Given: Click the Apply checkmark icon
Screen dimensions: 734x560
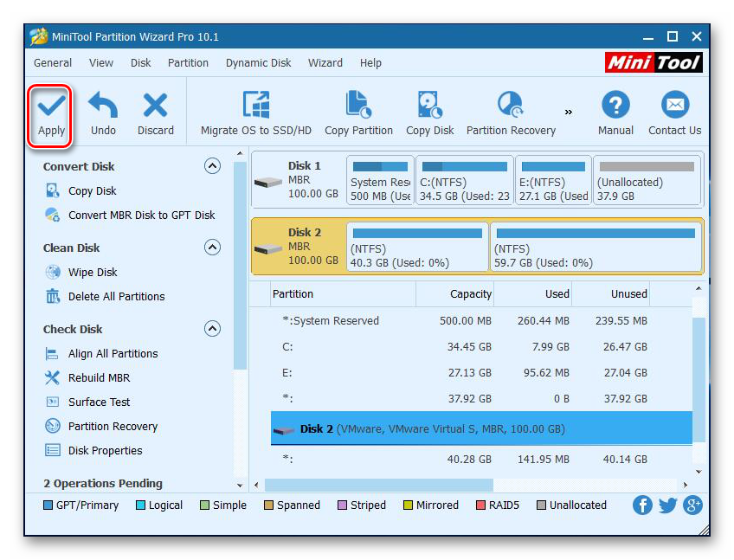Looking at the screenshot, I should [x=51, y=106].
